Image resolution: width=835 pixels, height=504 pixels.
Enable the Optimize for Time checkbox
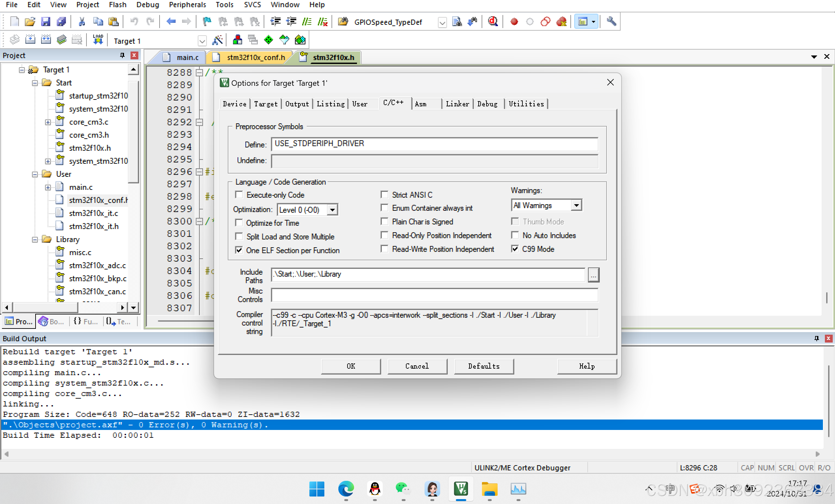coord(239,223)
